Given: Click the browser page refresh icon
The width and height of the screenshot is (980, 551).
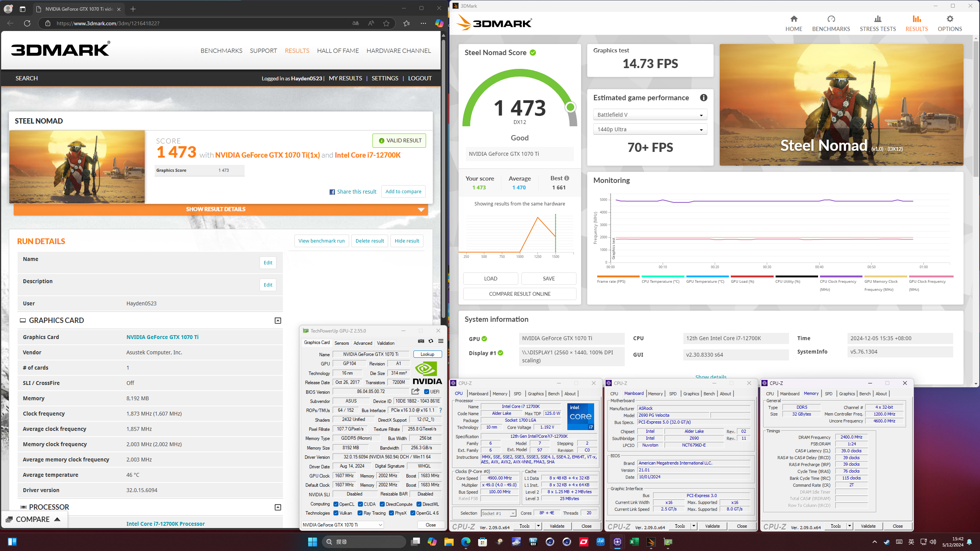Looking at the screenshot, I should point(27,23).
